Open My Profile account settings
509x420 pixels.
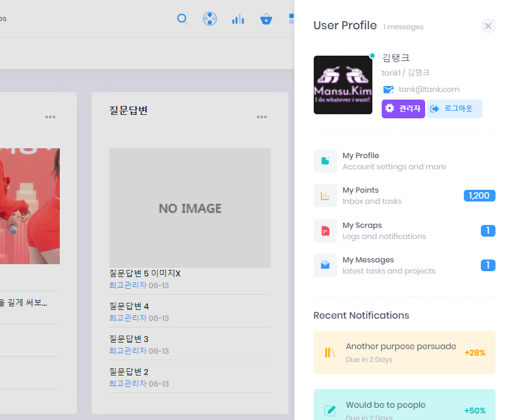(x=361, y=156)
